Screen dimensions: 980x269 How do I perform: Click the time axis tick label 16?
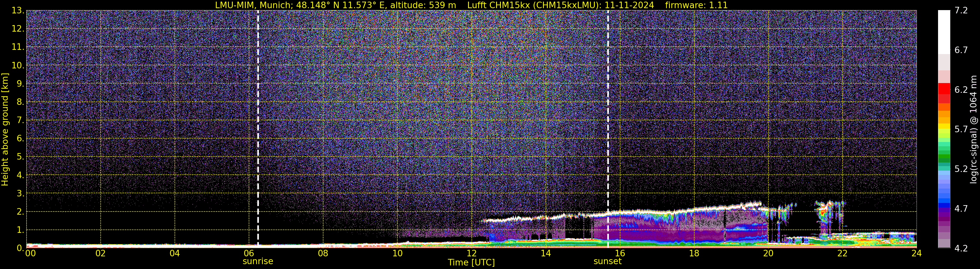point(620,253)
